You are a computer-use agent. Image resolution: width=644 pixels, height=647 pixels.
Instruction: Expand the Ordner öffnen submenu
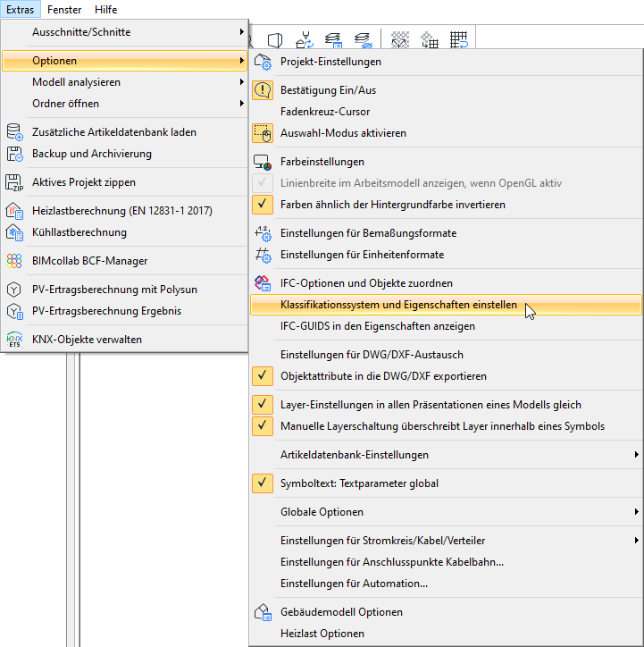[124, 104]
